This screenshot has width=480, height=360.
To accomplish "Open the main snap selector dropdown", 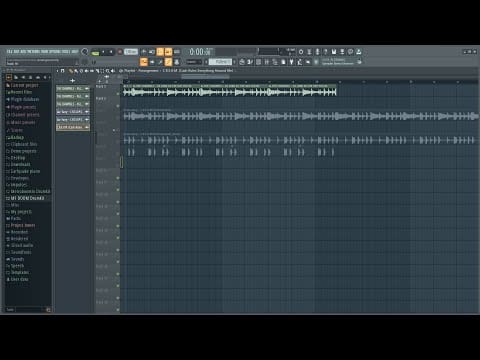I will (x=194, y=62).
